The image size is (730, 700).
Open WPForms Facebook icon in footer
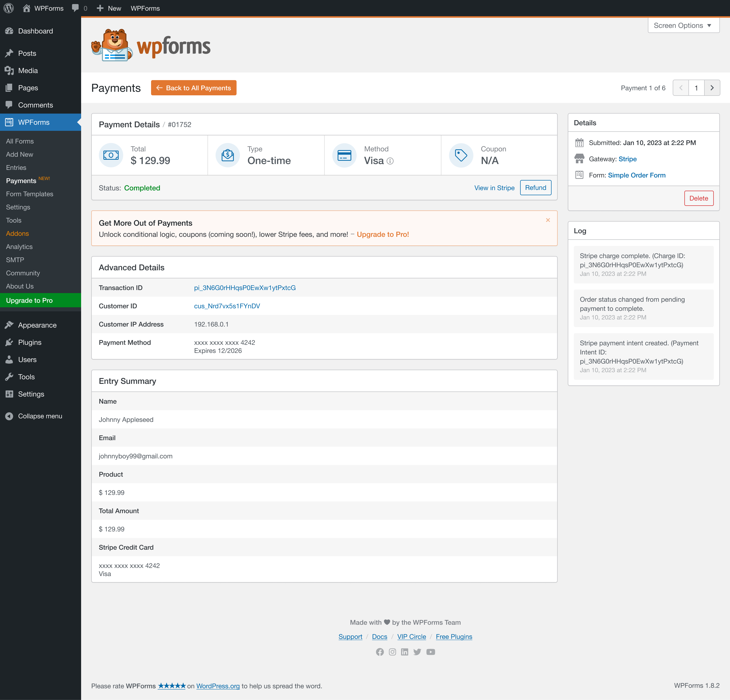(379, 652)
